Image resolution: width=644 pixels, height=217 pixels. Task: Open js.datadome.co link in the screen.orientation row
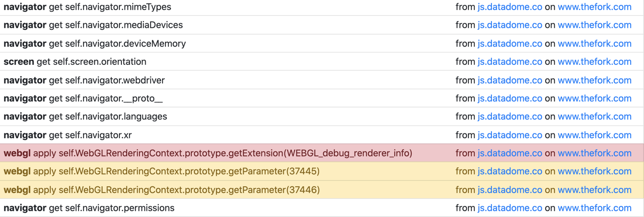click(x=509, y=62)
